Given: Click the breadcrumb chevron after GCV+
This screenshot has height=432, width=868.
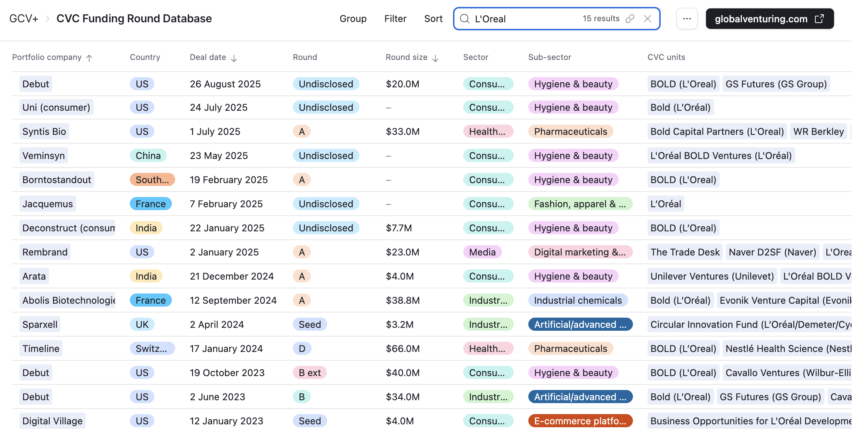Looking at the screenshot, I should coord(47,19).
